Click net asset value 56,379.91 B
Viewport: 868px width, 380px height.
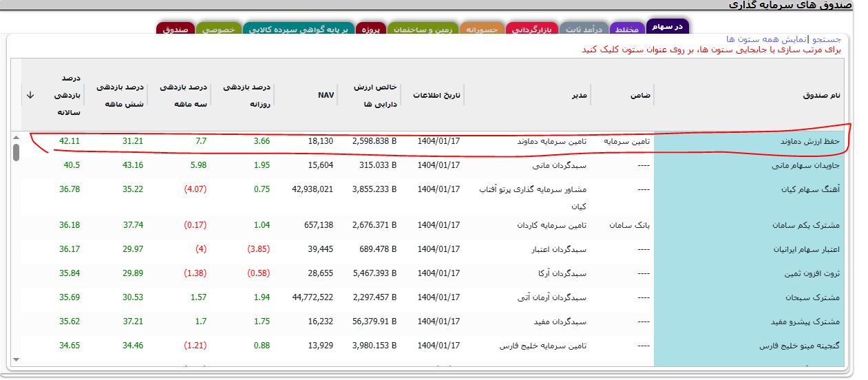(374, 321)
